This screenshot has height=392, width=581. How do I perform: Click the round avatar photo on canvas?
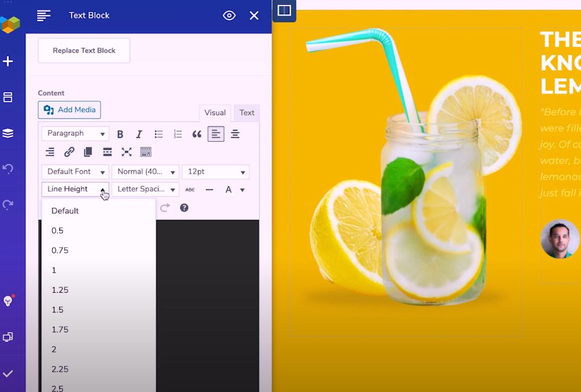(x=559, y=239)
